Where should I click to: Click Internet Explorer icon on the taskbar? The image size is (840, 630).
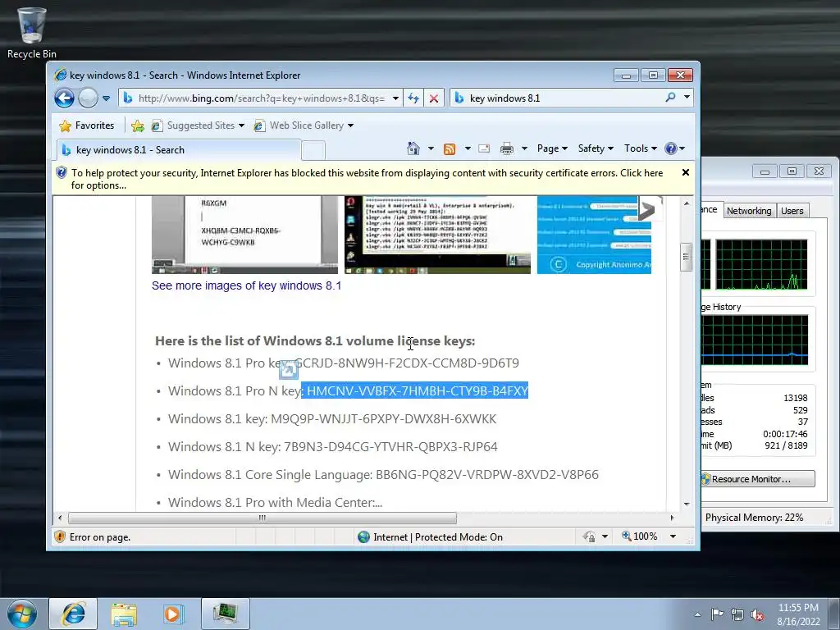pos(73,614)
